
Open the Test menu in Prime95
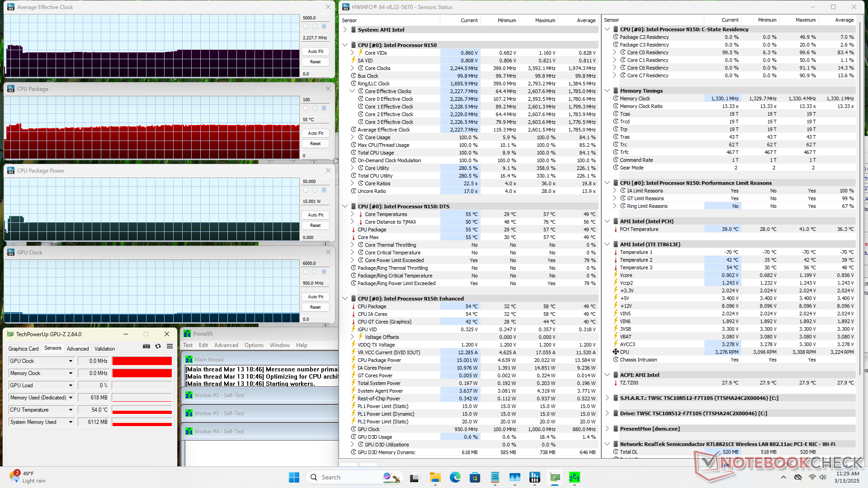pos(188,345)
